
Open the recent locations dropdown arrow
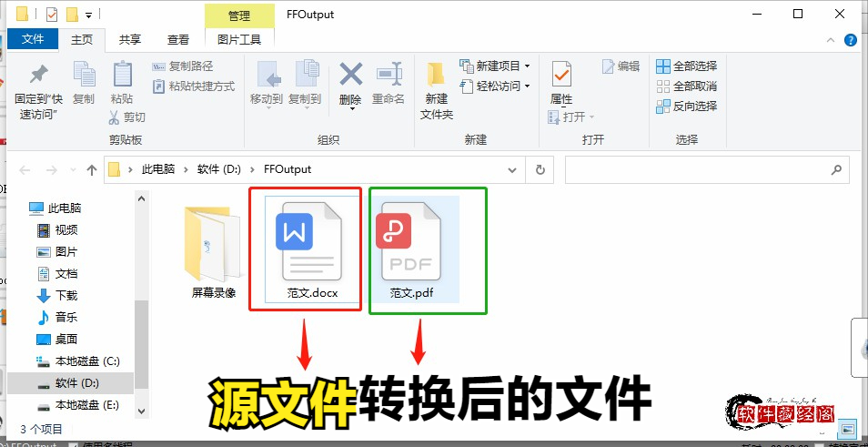tap(73, 170)
